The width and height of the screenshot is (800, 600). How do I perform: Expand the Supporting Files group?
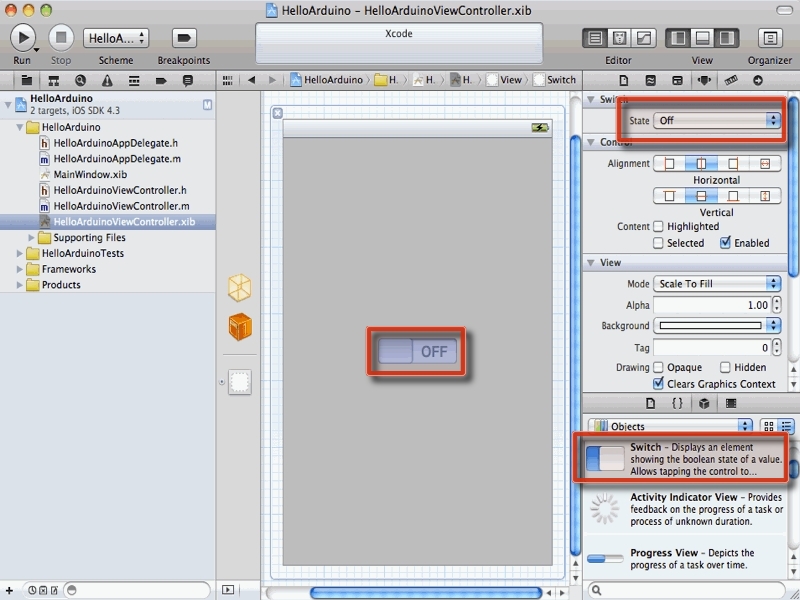tap(31, 237)
